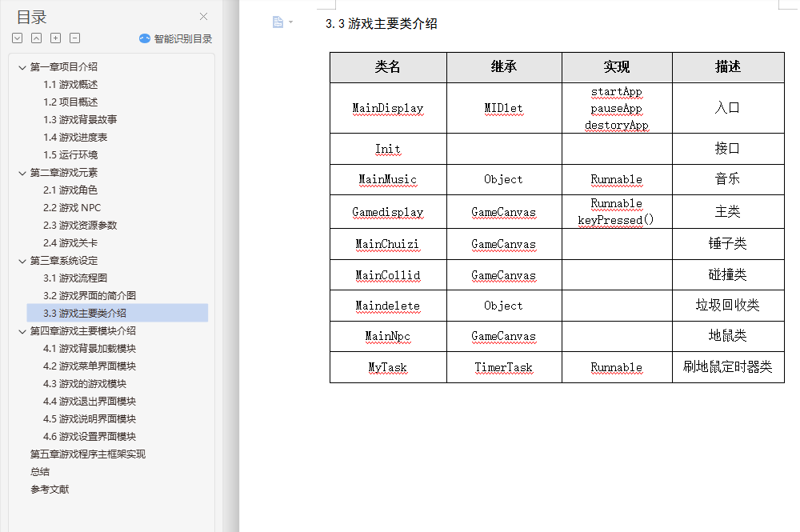800x532 pixels.
Task: Click the 第四章游戏主要模块介绍 chapter label
Action: coord(82,331)
